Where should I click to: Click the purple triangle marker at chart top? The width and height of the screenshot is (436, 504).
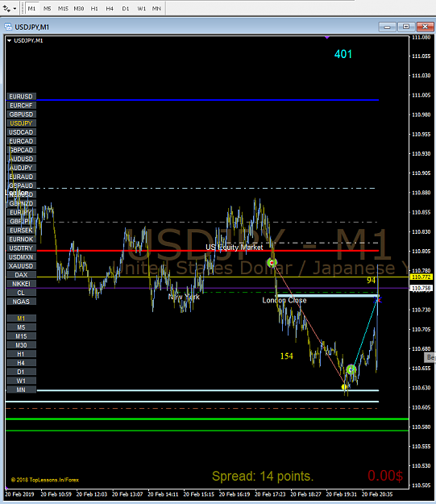click(x=326, y=38)
